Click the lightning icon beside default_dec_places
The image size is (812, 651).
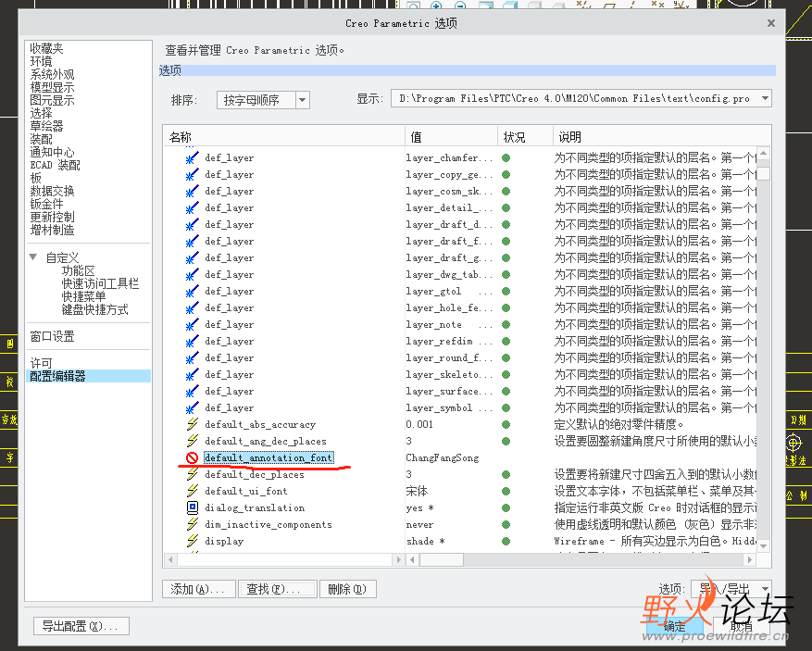tap(193, 474)
